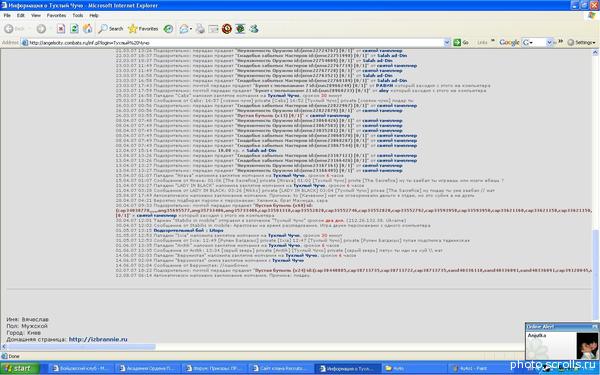
Task: Open the Help menu
Action: pyautogui.click(x=94, y=15)
